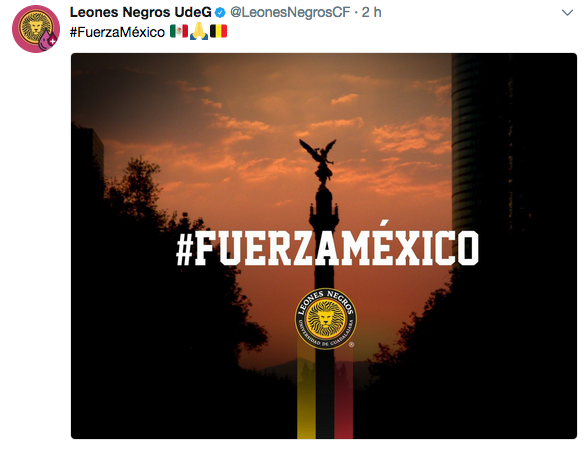The image size is (586, 449).
Task: Click the skyscraper on the image's right side
Action: coord(482,150)
